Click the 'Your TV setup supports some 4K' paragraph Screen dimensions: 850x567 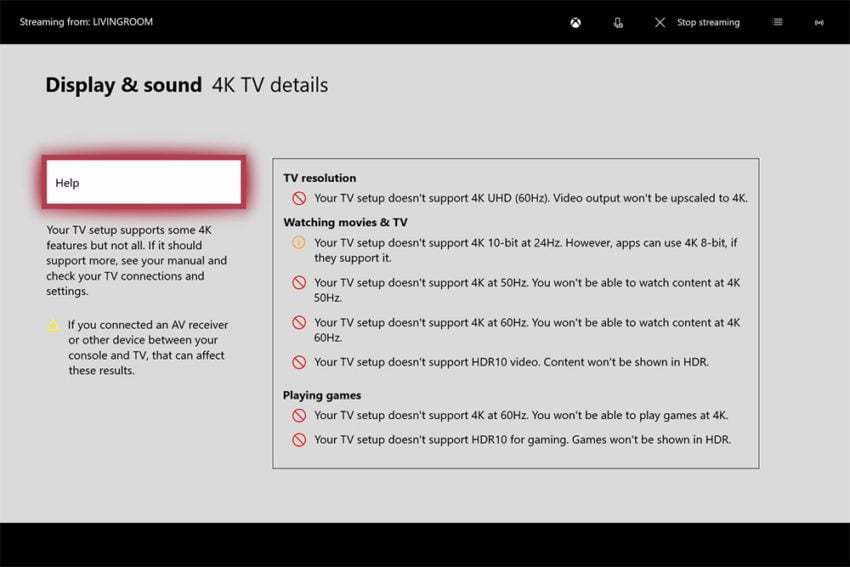[x=137, y=261]
